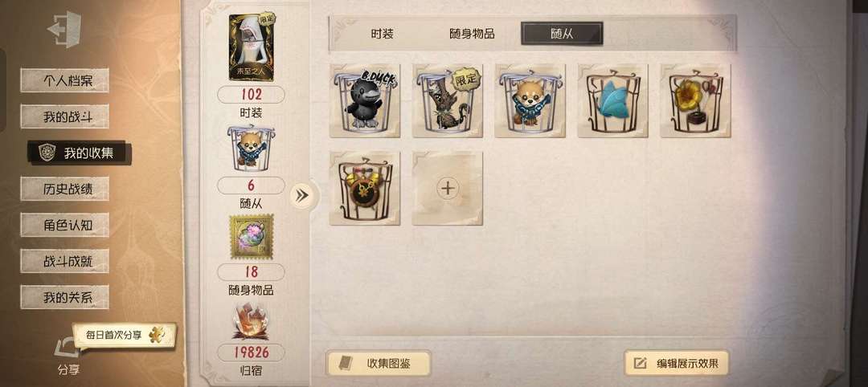Image resolution: width=868 pixels, height=387 pixels.
Task: Select the clockwork gear pet in second row
Action: click(364, 189)
